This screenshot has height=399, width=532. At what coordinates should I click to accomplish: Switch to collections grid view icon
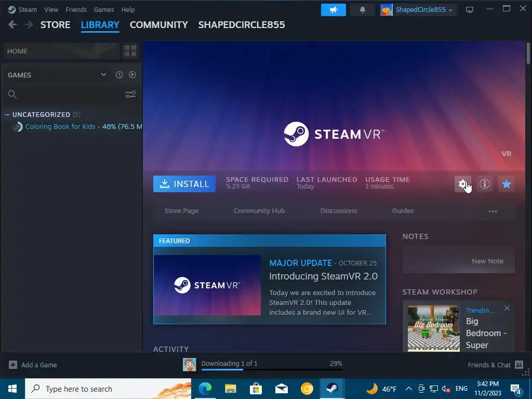(x=130, y=51)
